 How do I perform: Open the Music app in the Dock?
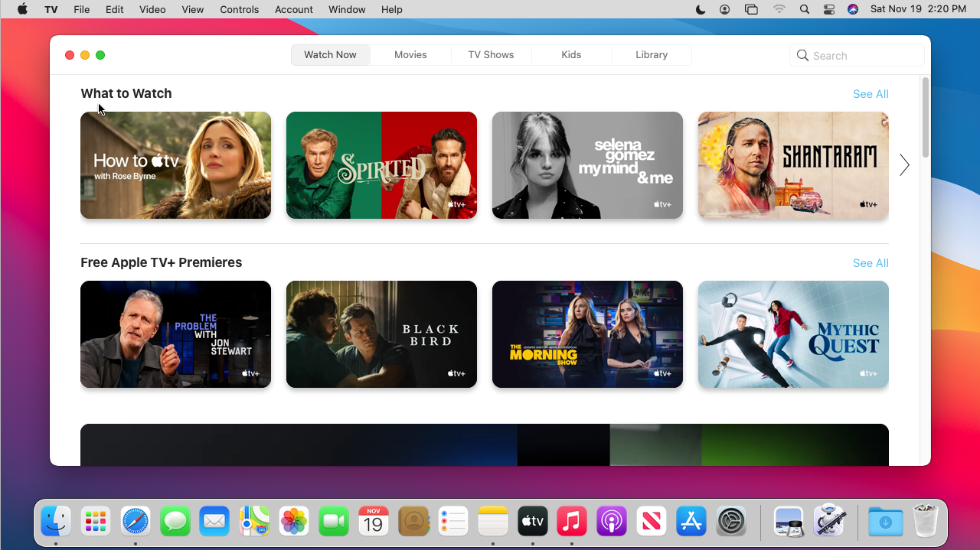pyautogui.click(x=572, y=522)
